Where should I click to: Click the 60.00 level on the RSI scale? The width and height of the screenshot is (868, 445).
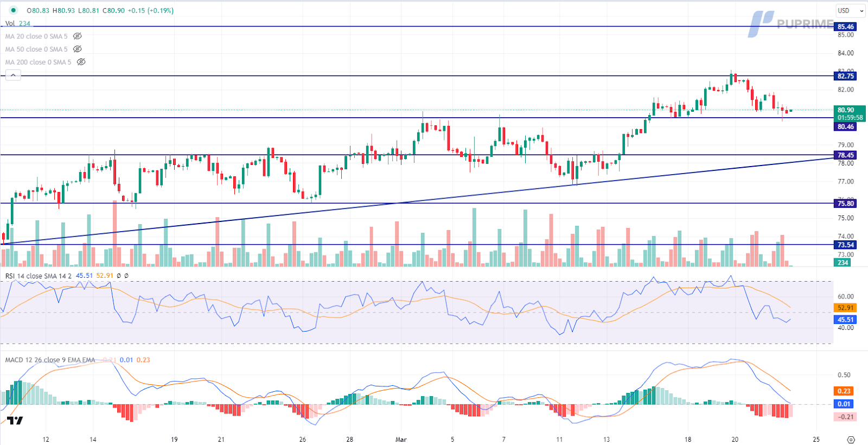tap(845, 297)
